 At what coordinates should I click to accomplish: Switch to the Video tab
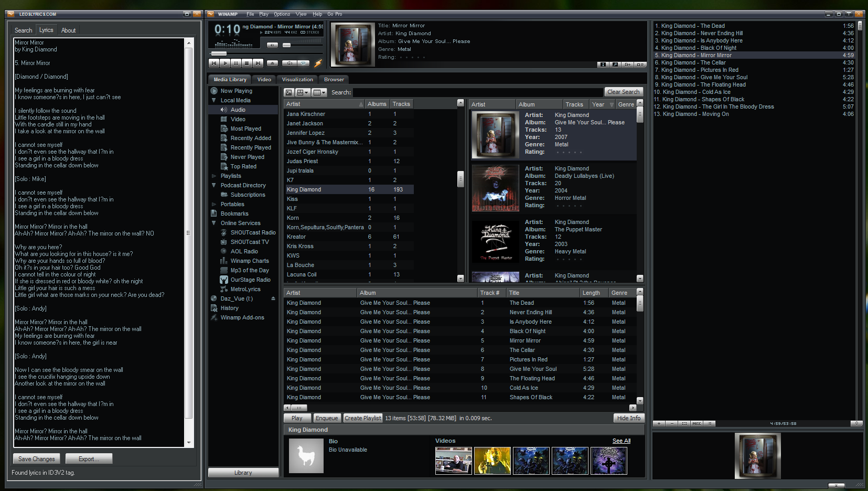click(264, 80)
